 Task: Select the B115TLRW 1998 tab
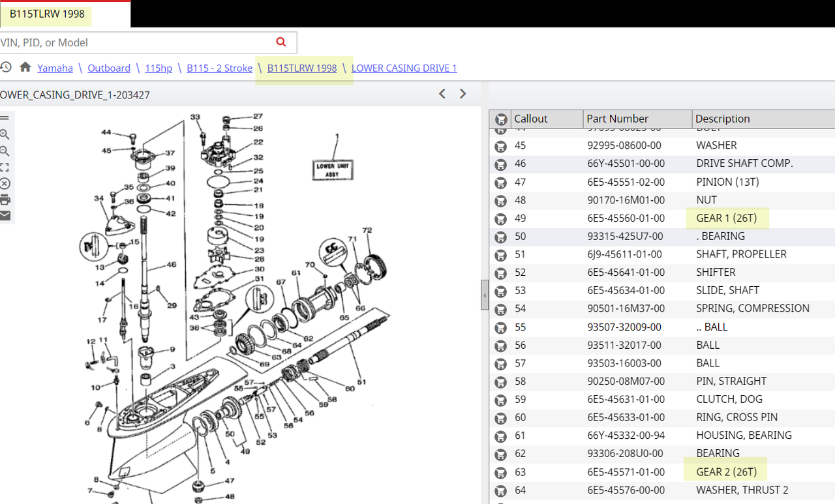tap(47, 14)
